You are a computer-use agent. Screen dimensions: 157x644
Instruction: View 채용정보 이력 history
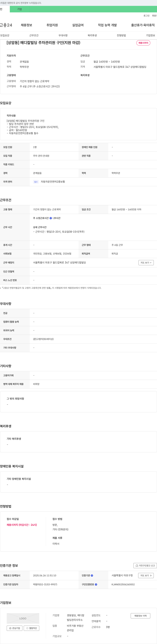140,615
